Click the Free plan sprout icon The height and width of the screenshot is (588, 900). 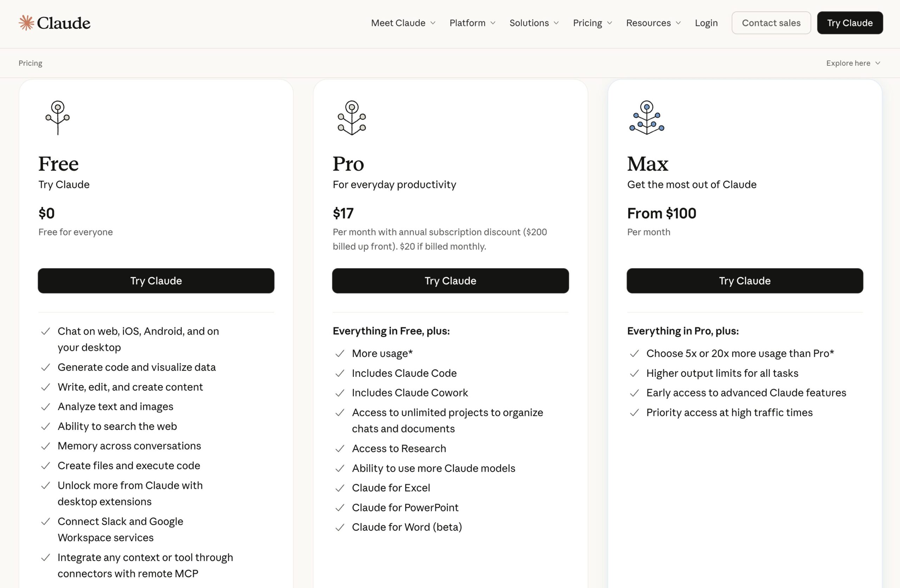(57, 118)
